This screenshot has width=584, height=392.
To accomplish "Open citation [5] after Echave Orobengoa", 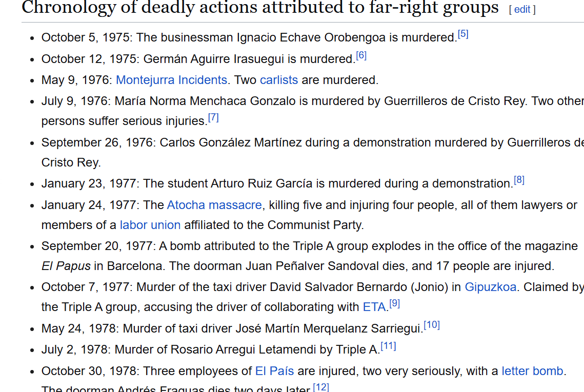I will click(463, 34).
